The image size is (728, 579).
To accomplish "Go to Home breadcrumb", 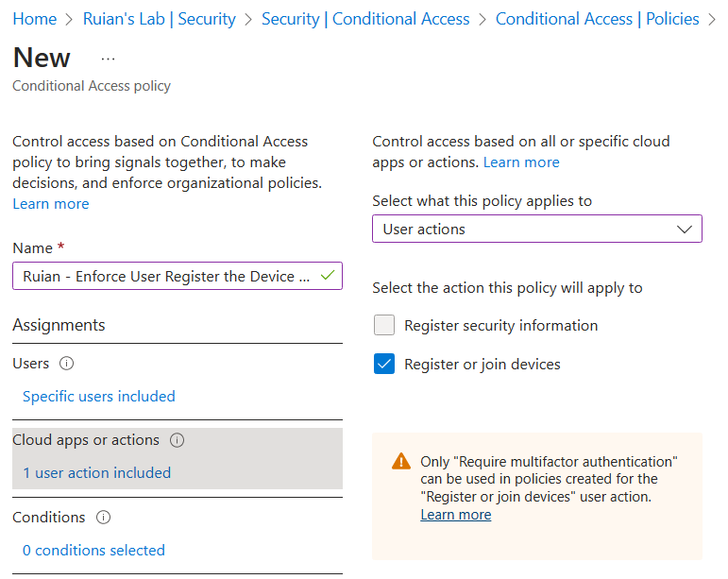I will 35,19.
